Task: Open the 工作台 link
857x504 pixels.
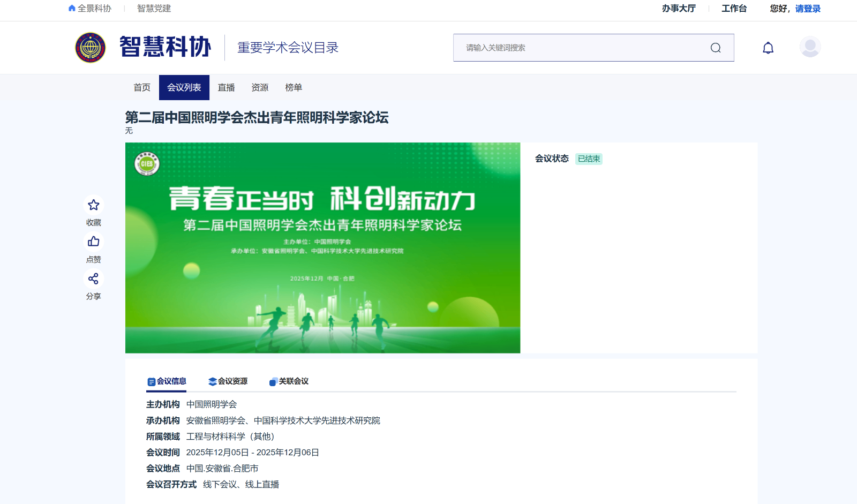Action: 734,8
